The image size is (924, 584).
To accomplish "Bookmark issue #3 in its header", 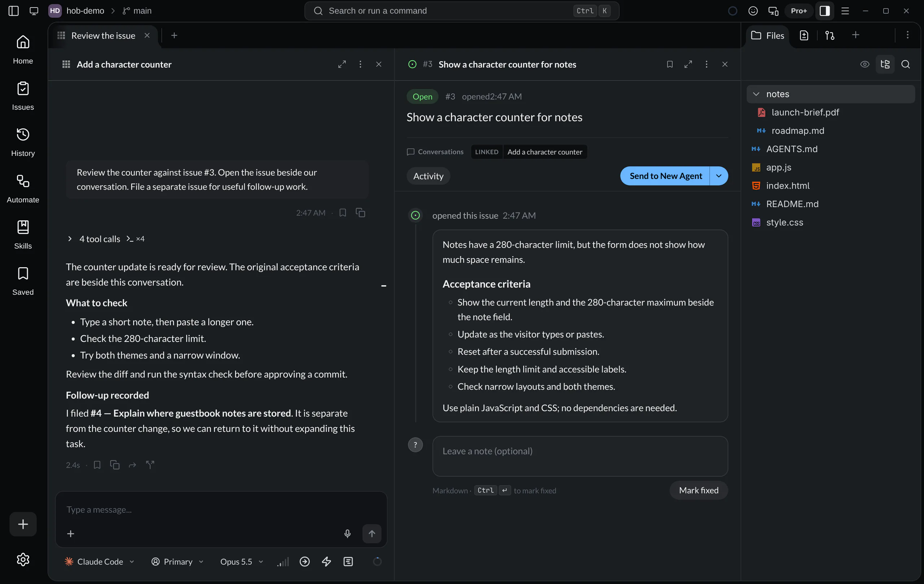I will pos(670,64).
